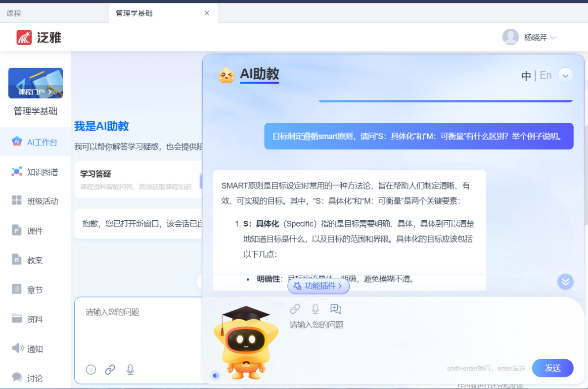Screen dimensions: 588x389
Task: Toggle the speaker sound icon beside the robot mascot
Action: (x=216, y=376)
